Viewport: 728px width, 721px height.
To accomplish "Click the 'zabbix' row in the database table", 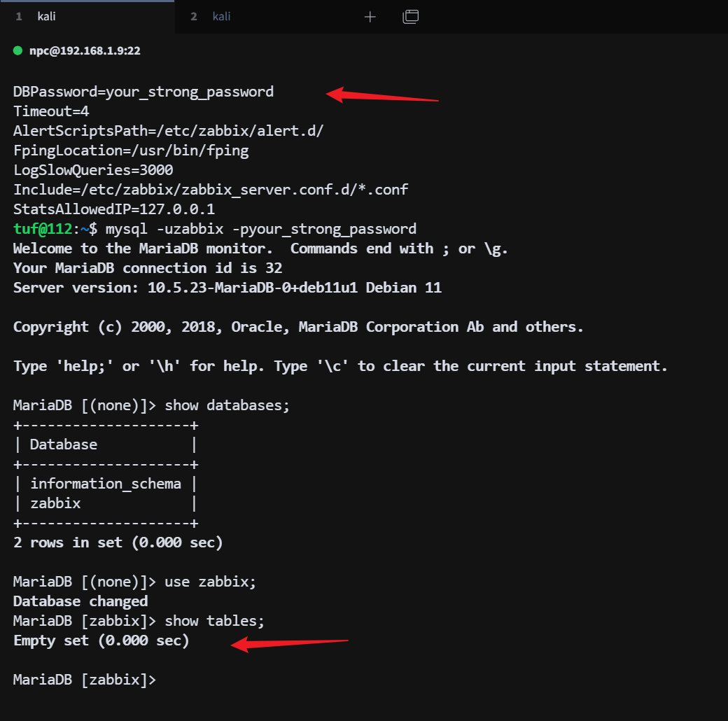I will point(55,503).
